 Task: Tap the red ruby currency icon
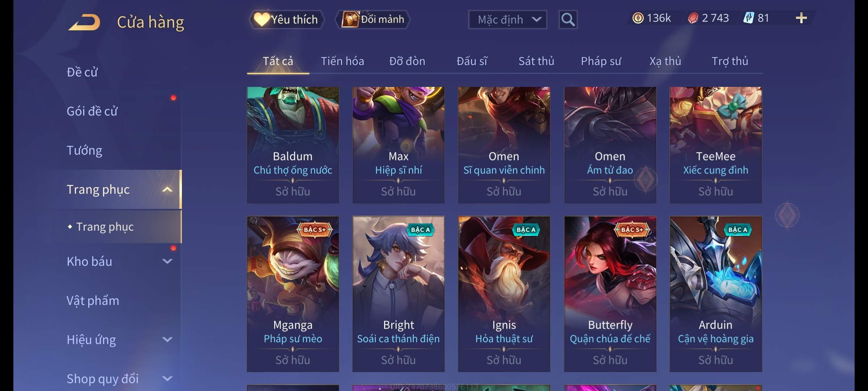pyautogui.click(x=693, y=18)
